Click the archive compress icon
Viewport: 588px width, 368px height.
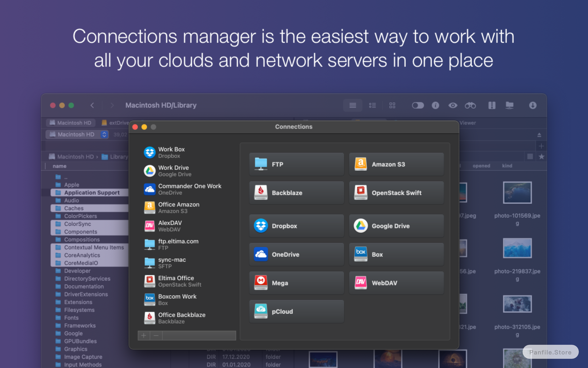(492, 105)
